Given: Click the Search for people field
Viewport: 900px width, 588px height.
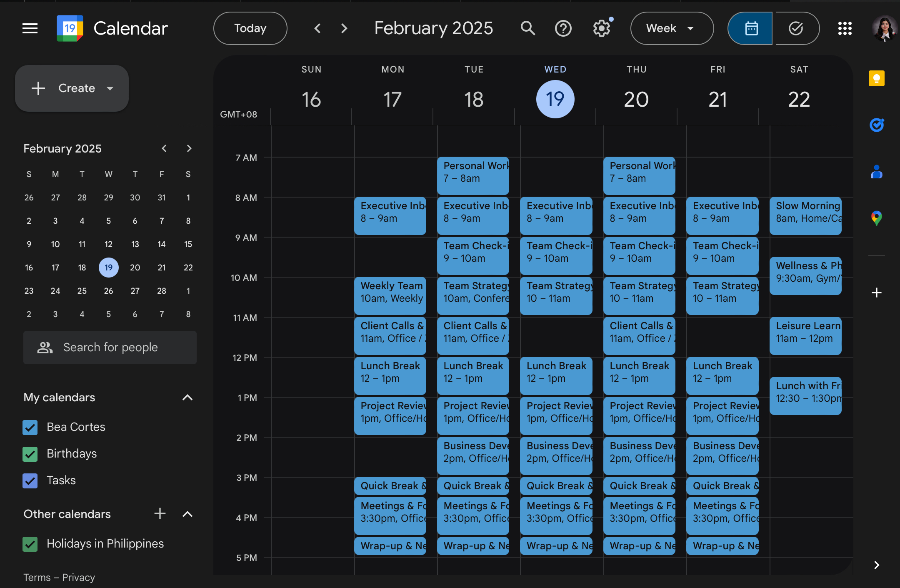Looking at the screenshot, I should coord(110,348).
